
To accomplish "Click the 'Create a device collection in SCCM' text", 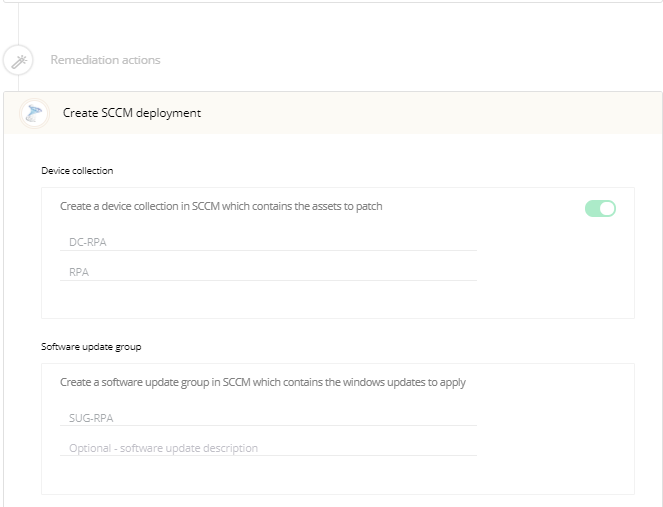I will [x=221, y=207].
